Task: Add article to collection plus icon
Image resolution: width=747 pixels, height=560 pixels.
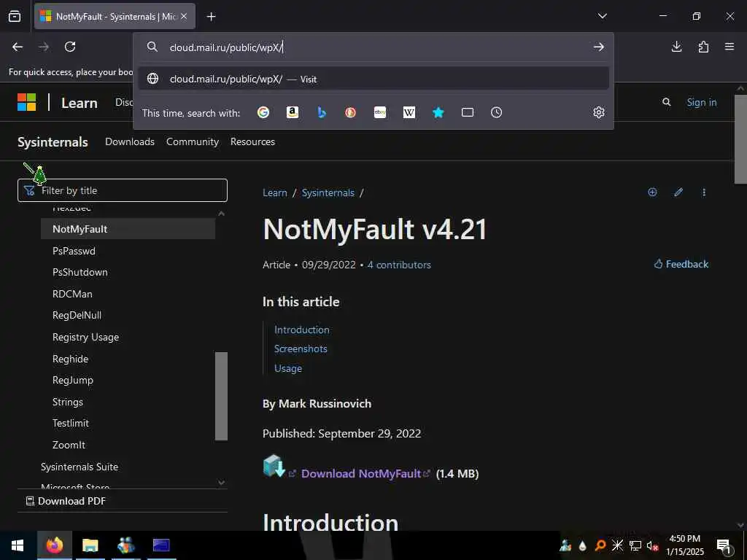Action: [652, 192]
